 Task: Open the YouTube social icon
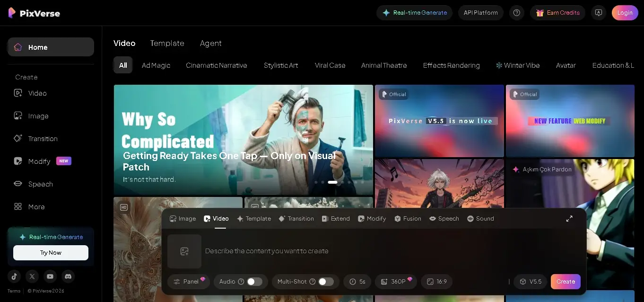tap(50, 276)
